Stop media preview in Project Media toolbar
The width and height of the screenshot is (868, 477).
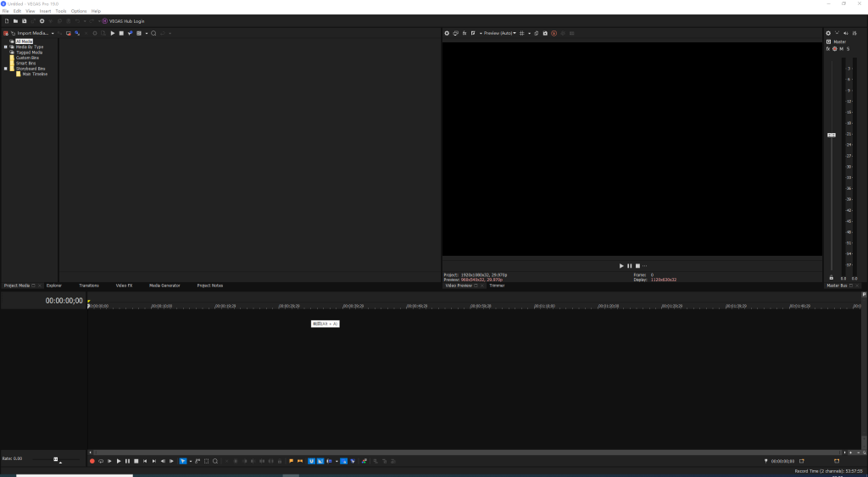[121, 33]
